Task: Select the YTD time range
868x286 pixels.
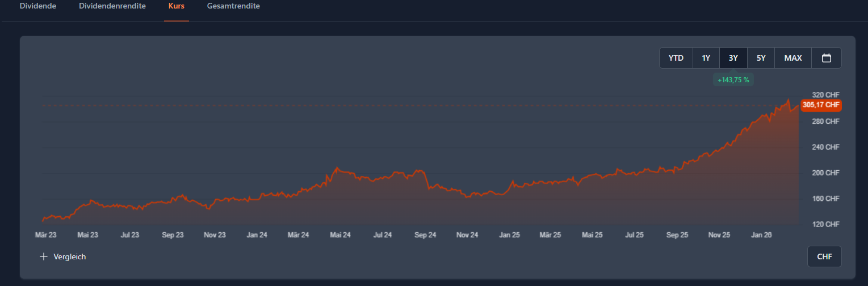Action: tap(676, 58)
